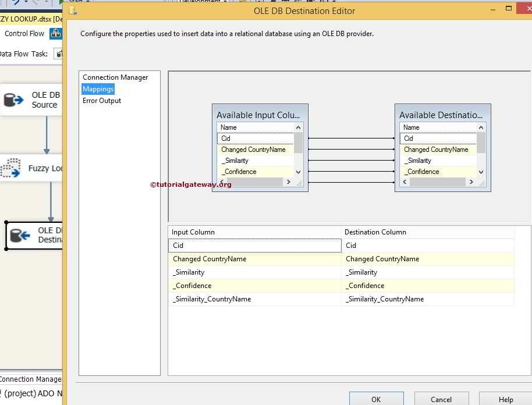This screenshot has width=532, height=405.
Task: Open the Error Output page
Action: [101, 100]
